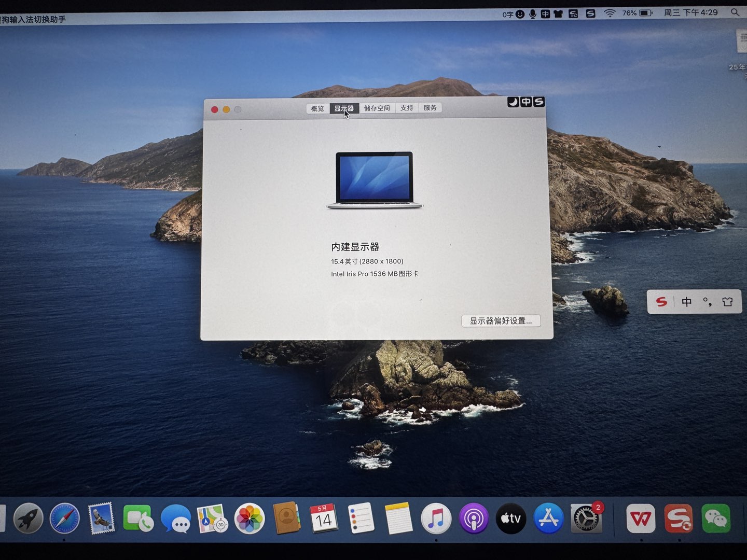Open the Apple TV app in Dock

[x=511, y=519]
